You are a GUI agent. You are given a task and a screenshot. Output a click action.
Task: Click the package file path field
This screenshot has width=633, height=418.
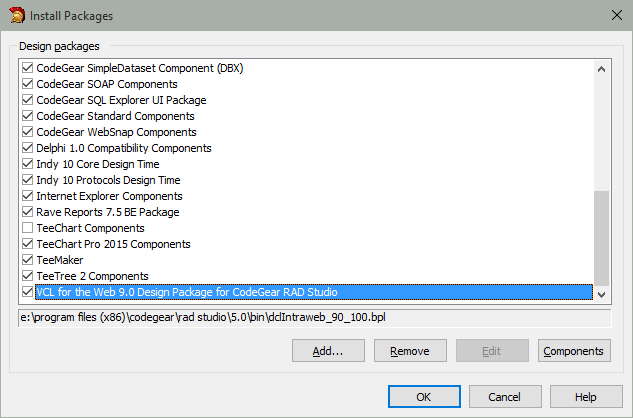[314, 317]
